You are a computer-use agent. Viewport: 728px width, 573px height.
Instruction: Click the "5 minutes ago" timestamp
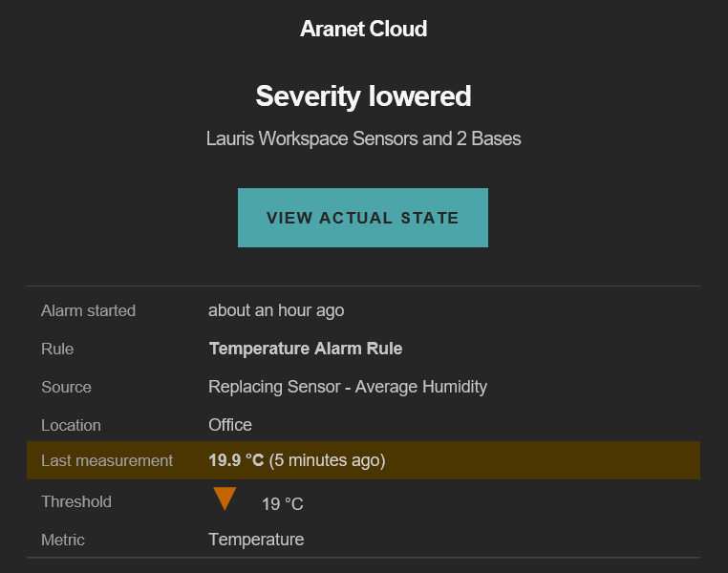coord(327,460)
